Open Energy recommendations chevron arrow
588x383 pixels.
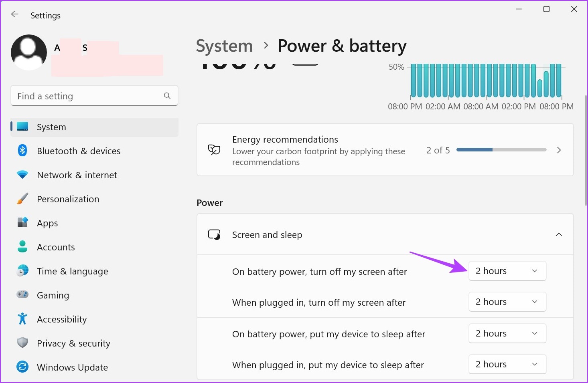559,150
